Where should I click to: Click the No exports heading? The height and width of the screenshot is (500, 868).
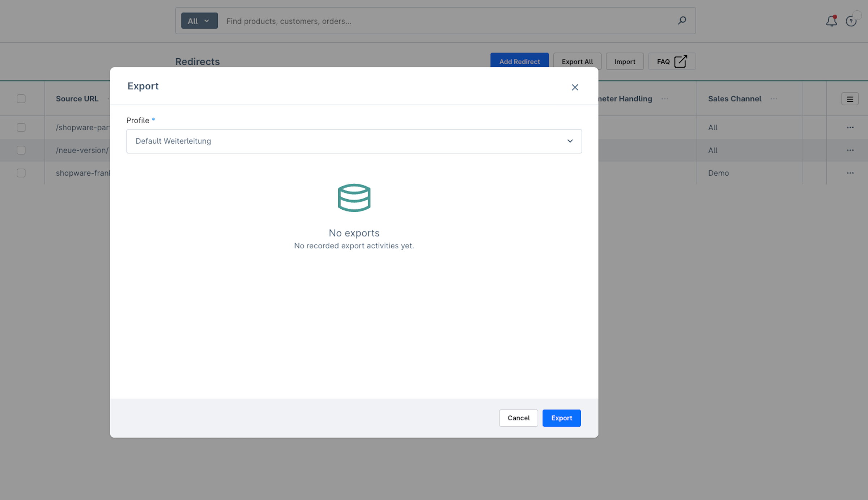click(x=354, y=233)
